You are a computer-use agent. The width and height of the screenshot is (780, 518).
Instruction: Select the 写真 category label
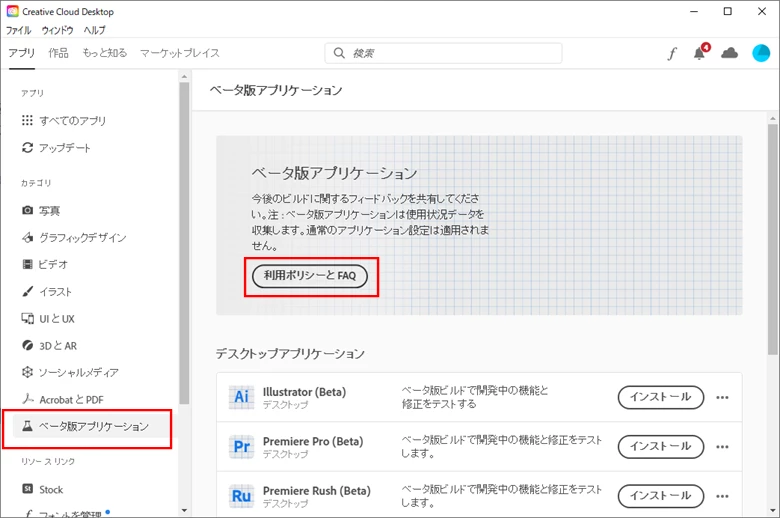[49, 211]
